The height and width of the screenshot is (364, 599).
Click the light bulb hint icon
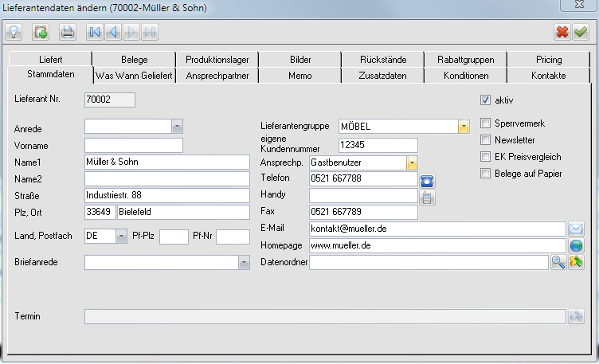[14, 32]
